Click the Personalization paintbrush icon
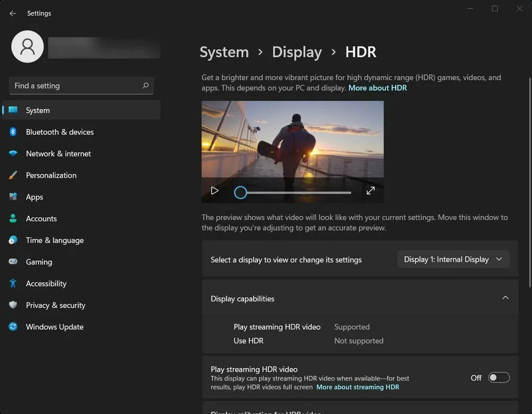Image resolution: width=532 pixels, height=414 pixels. [x=13, y=175]
